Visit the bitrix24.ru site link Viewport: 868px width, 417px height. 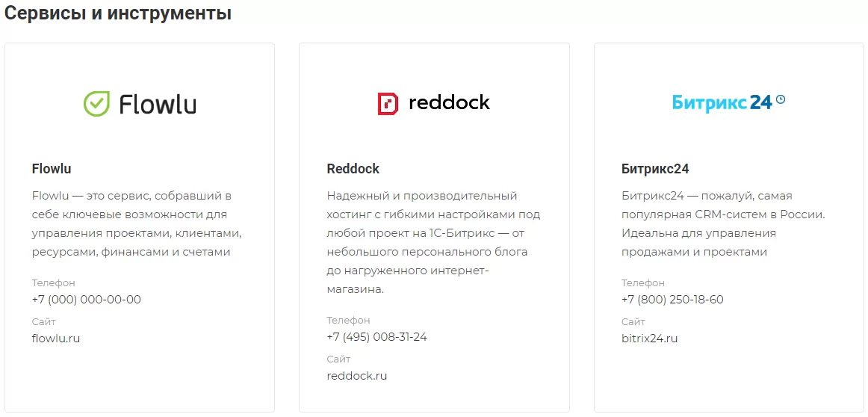point(649,338)
